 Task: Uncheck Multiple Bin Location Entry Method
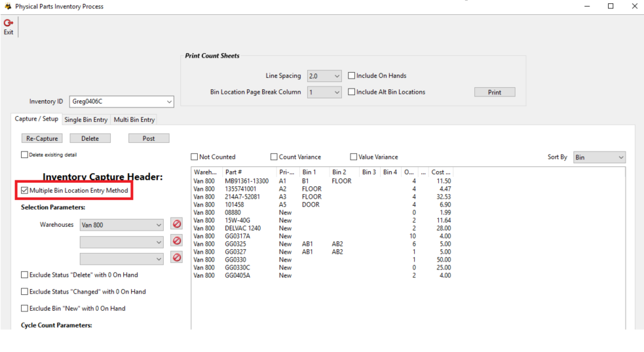[25, 191]
